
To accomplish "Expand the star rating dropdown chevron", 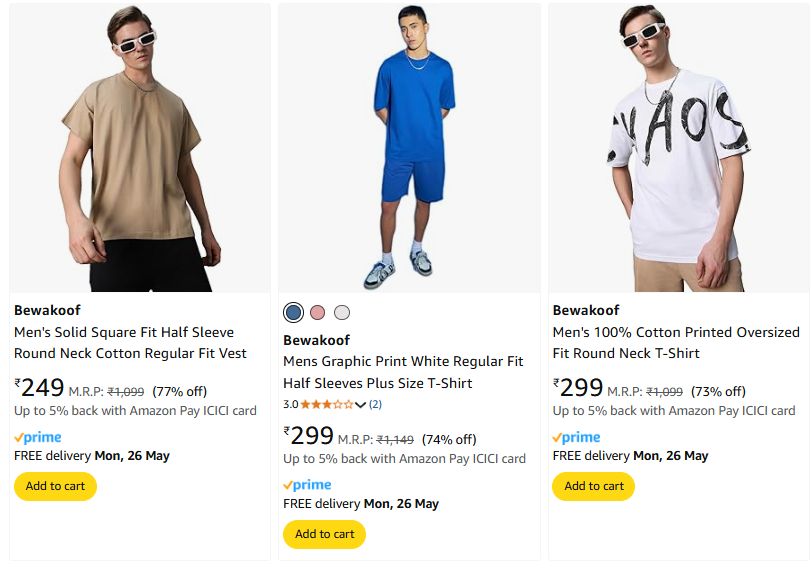I will click(x=360, y=405).
